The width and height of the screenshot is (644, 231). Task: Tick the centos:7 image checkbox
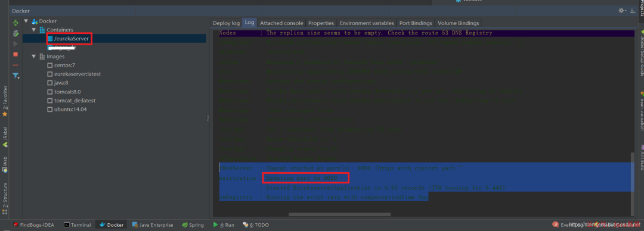click(x=49, y=65)
